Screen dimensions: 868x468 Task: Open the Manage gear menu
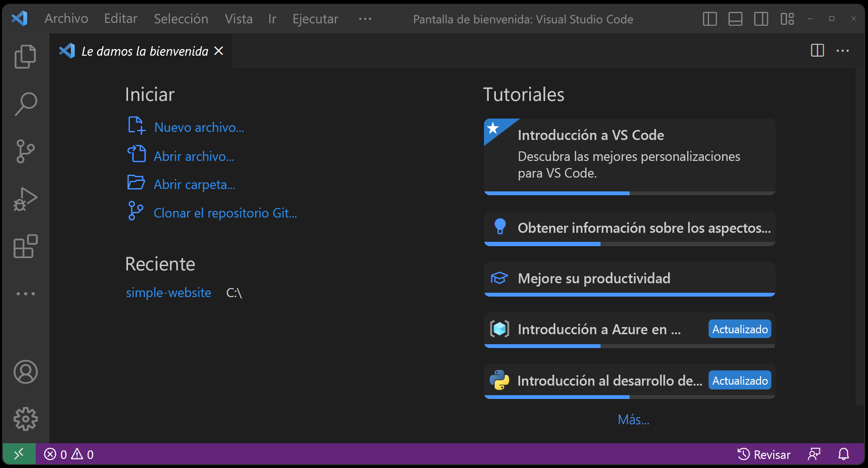click(x=26, y=419)
